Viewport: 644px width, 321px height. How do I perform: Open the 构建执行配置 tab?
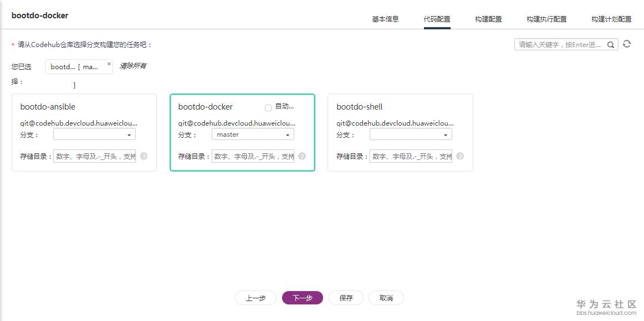coord(546,18)
